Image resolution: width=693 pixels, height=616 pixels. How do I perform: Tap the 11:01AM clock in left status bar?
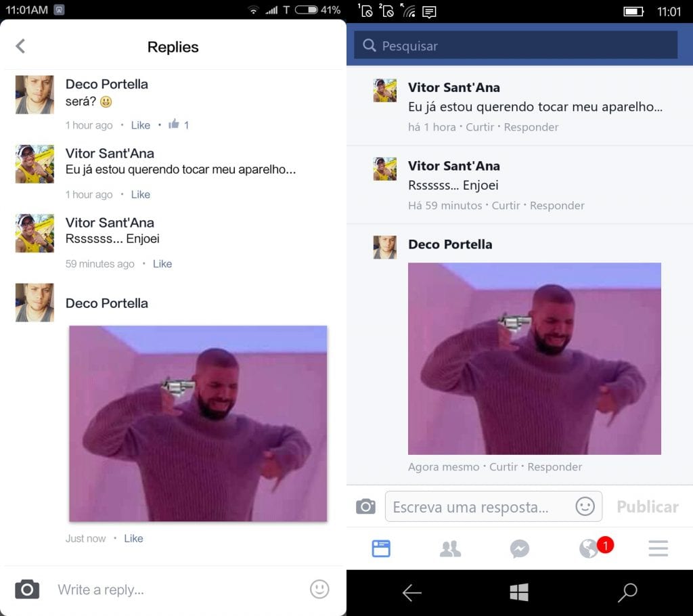coord(26,9)
